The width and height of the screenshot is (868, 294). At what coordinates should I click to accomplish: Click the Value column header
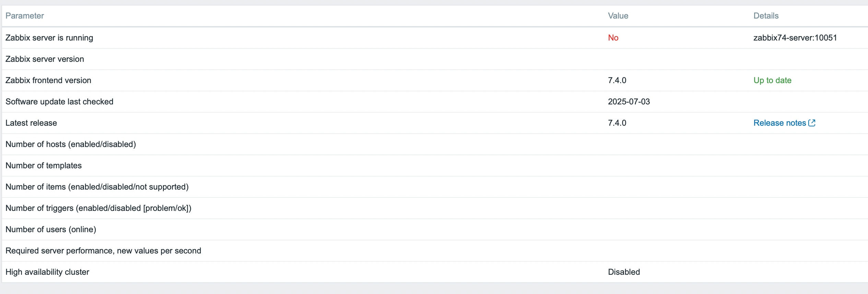pyautogui.click(x=618, y=16)
